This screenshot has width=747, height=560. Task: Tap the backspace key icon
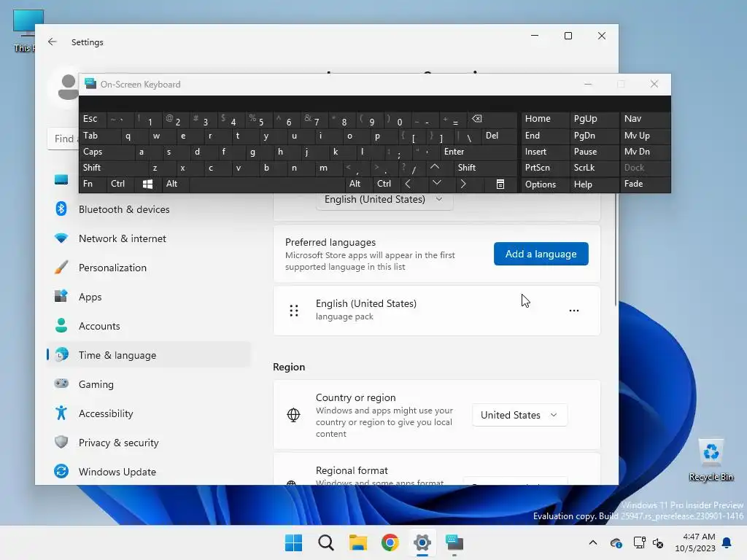(492, 119)
